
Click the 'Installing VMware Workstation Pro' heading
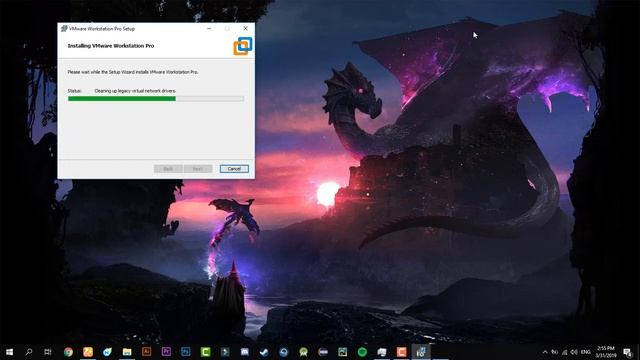point(111,46)
